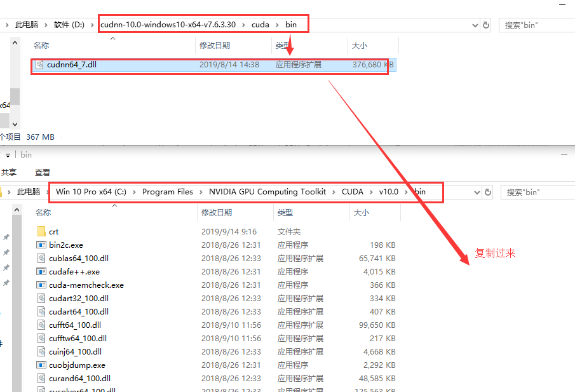
Task: Click the cudart32_100.dll file icon
Action: tap(41, 298)
